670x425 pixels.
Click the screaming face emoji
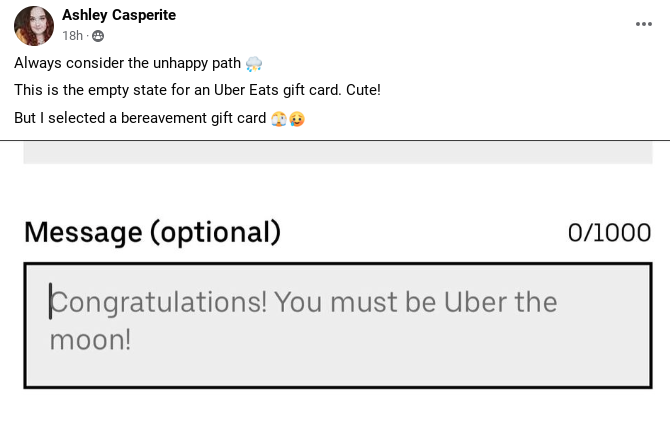pos(279,118)
